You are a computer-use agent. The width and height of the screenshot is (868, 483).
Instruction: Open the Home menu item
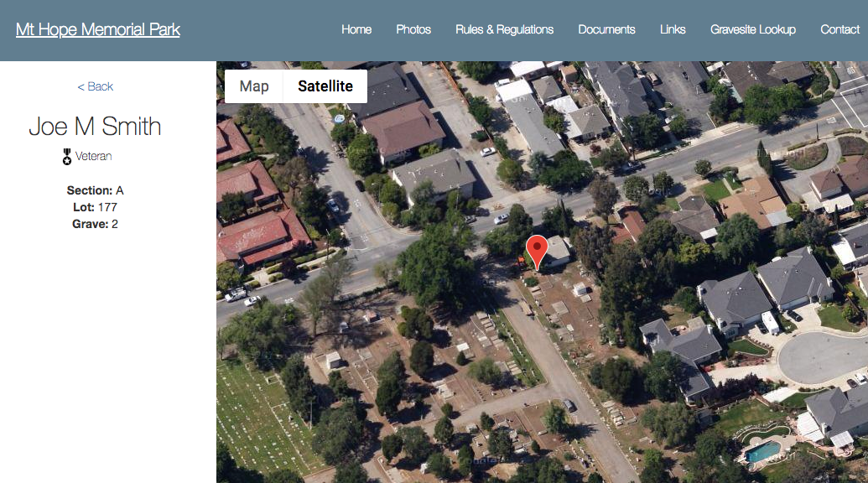[356, 29]
